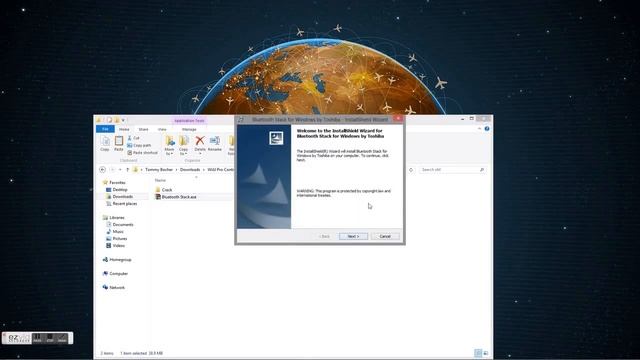This screenshot has height=360, width=640.
Task: Click Paste shortcut in the Clipboard group
Action: coord(142,153)
